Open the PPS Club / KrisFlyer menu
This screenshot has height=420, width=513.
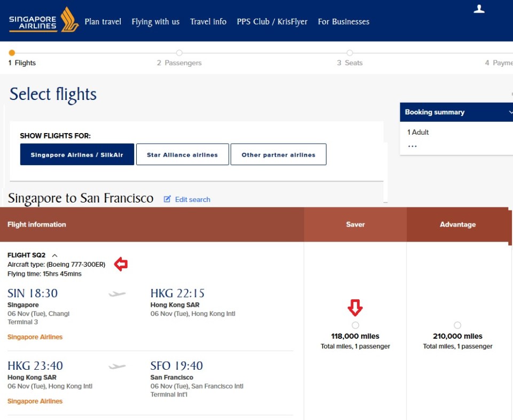pos(272,22)
